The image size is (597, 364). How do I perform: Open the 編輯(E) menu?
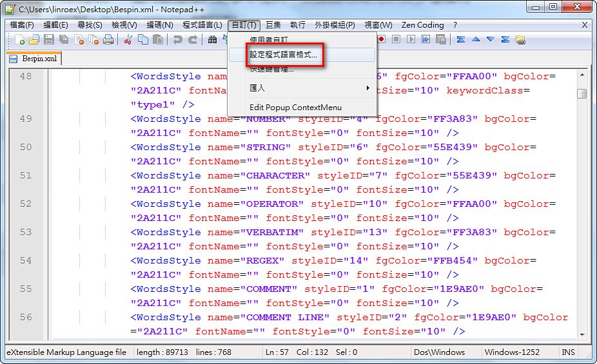tap(55, 25)
